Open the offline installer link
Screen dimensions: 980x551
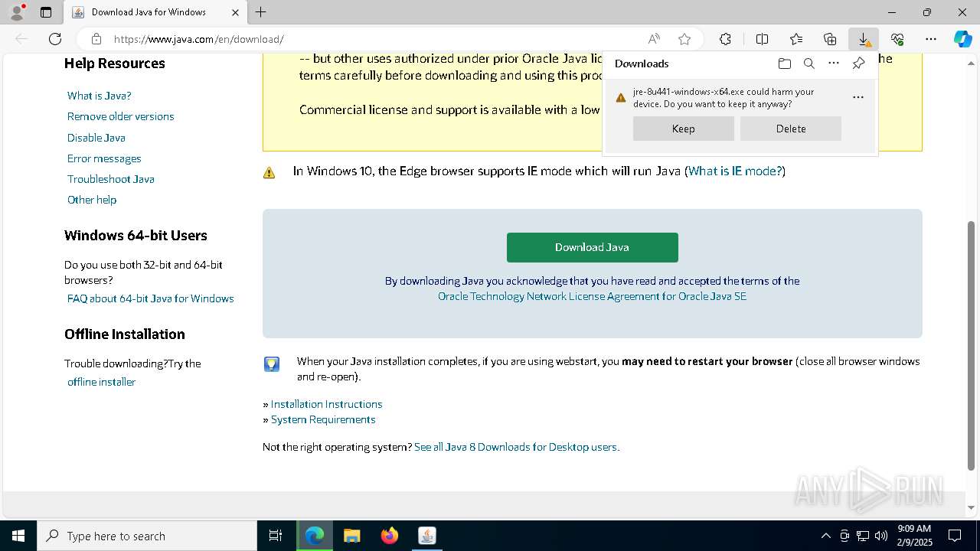pyautogui.click(x=101, y=382)
